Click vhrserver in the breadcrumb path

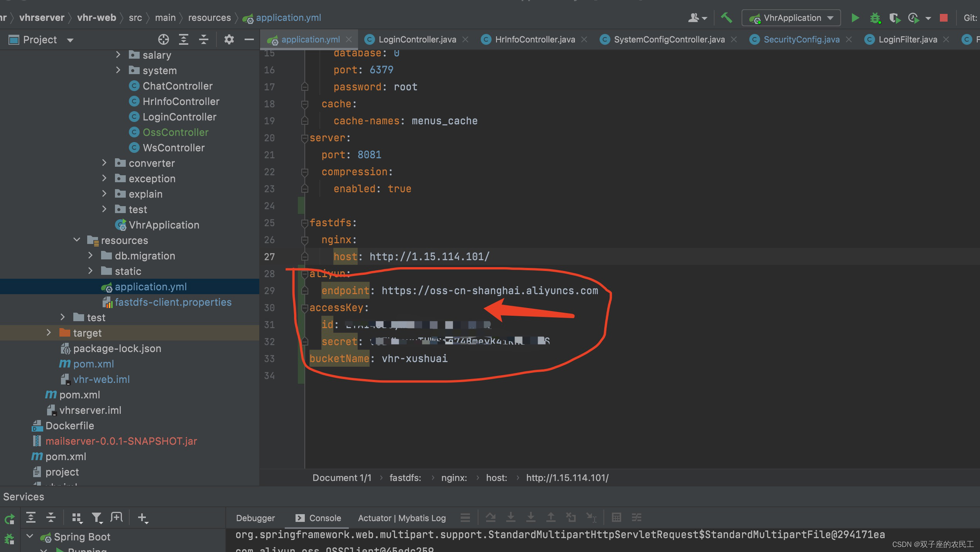click(42, 18)
